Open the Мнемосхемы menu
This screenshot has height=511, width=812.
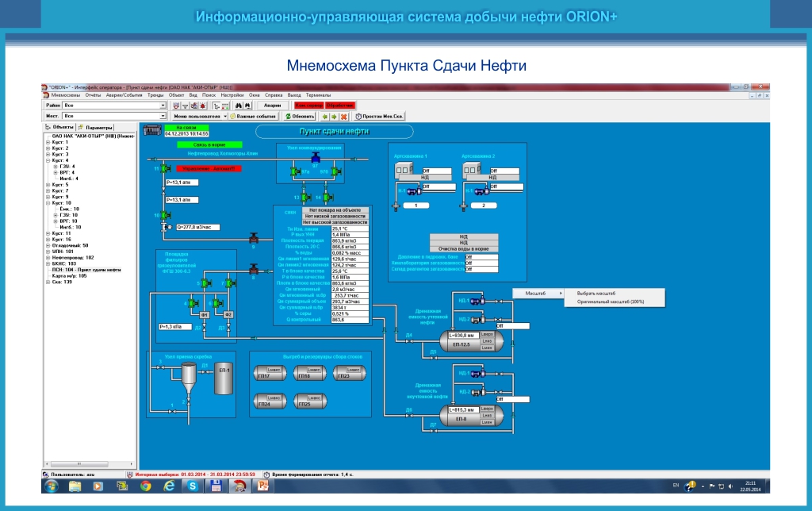tap(66, 95)
